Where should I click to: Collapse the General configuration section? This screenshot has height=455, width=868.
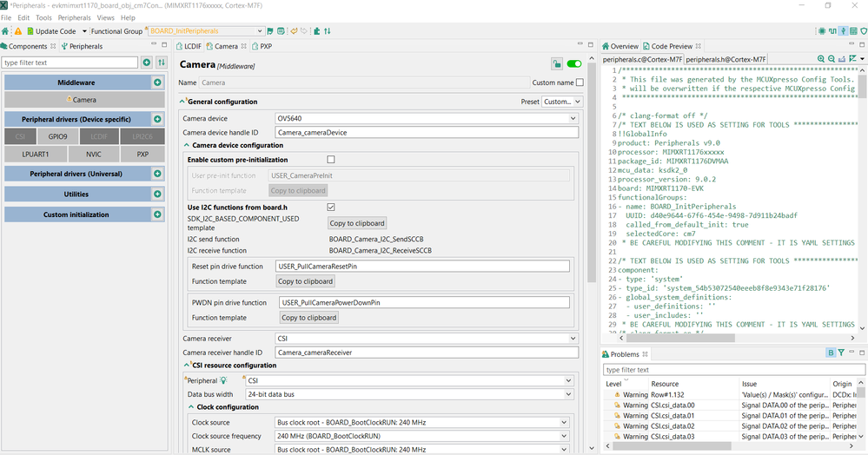point(182,102)
